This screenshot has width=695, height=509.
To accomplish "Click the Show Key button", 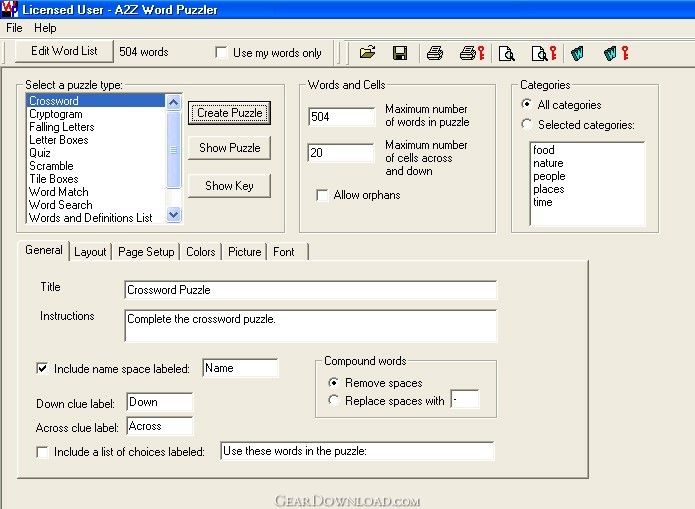I will pyautogui.click(x=229, y=186).
